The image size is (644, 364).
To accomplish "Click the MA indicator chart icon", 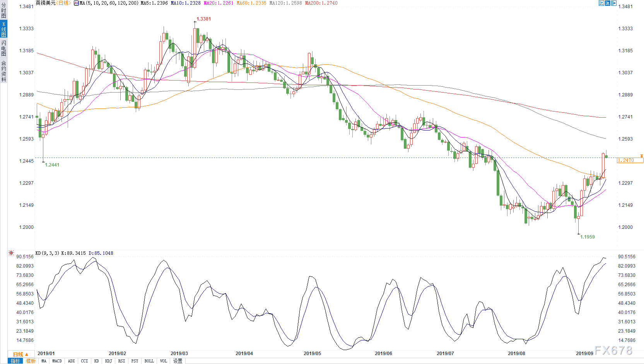I will 76,3.
